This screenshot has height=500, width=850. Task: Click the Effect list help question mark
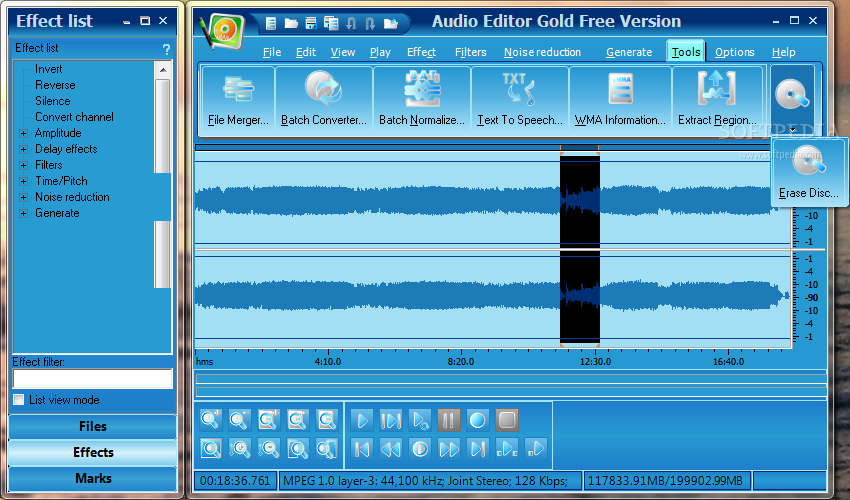click(x=166, y=49)
